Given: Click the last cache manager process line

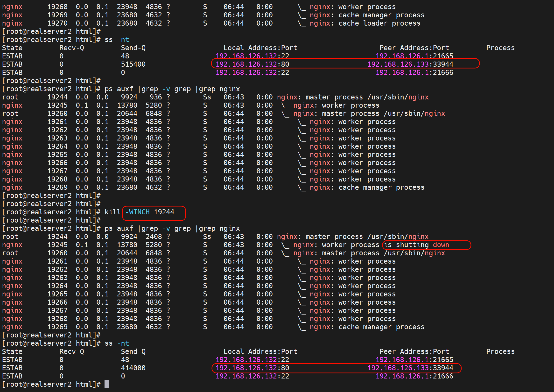Looking at the screenshot, I should click(x=381, y=327).
